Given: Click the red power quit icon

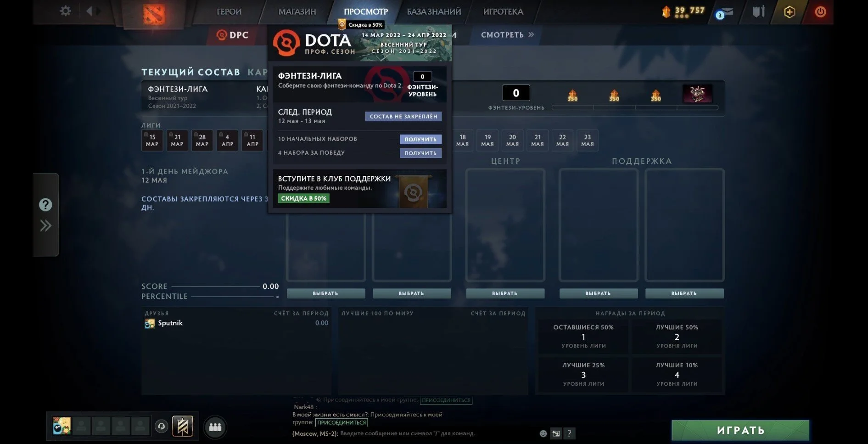Looking at the screenshot, I should (x=820, y=12).
